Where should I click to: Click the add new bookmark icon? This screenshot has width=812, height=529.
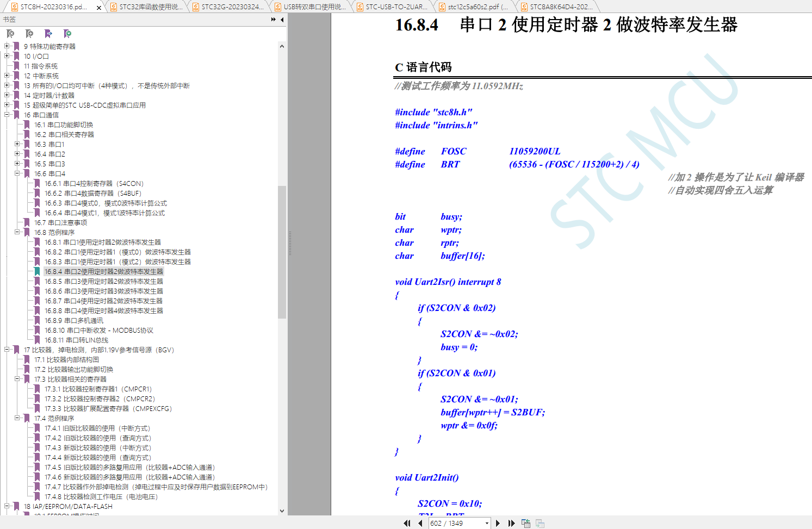29,34
